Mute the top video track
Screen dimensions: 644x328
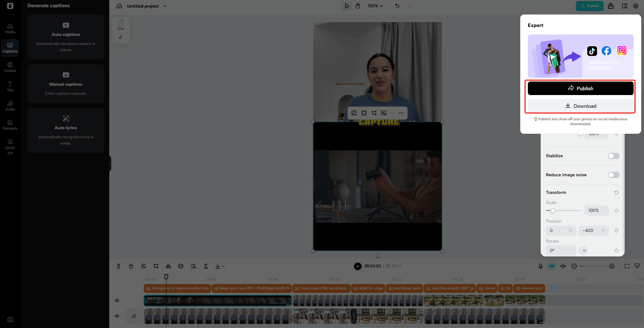[x=117, y=300]
